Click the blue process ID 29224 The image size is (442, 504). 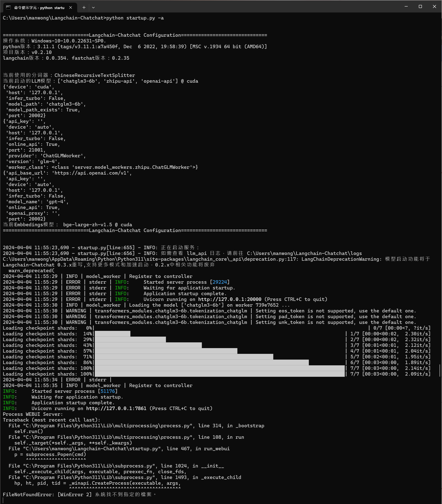coord(220,282)
